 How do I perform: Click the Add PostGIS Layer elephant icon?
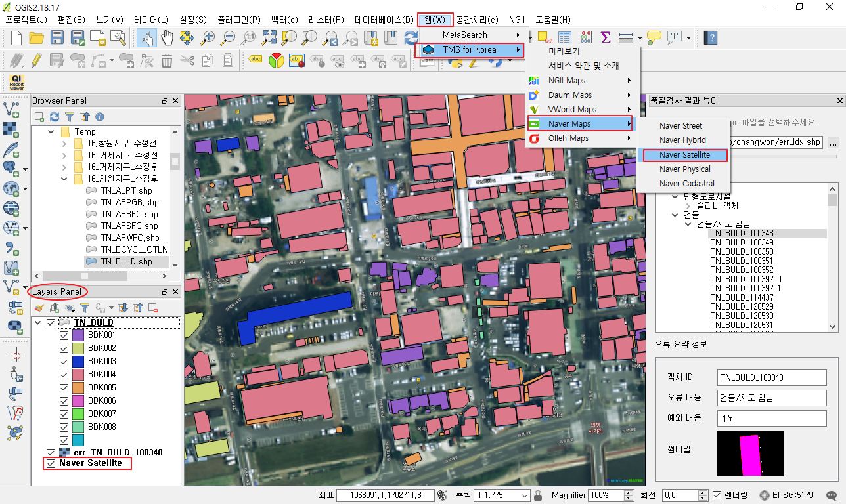(11, 168)
